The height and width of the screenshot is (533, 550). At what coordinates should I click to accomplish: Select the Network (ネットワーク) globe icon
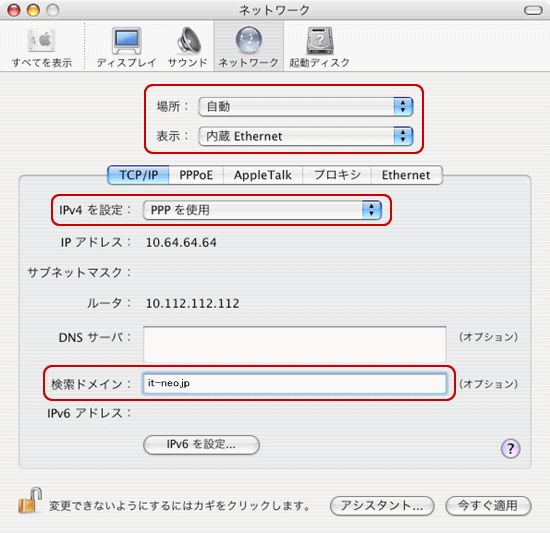click(249, 40)
